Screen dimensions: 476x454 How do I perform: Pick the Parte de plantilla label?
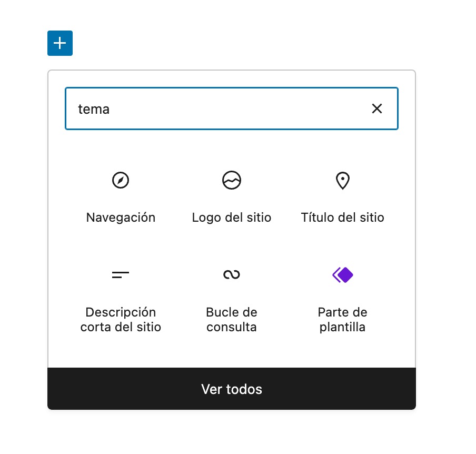pos(343,320)
